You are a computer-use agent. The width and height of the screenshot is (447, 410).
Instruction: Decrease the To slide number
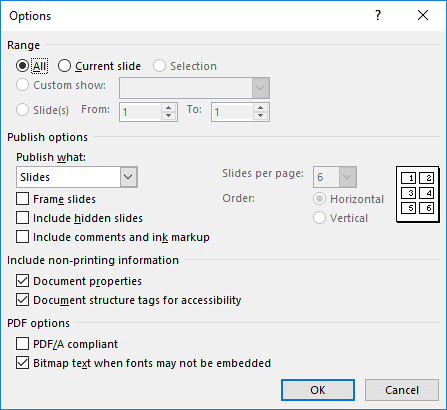261,116
